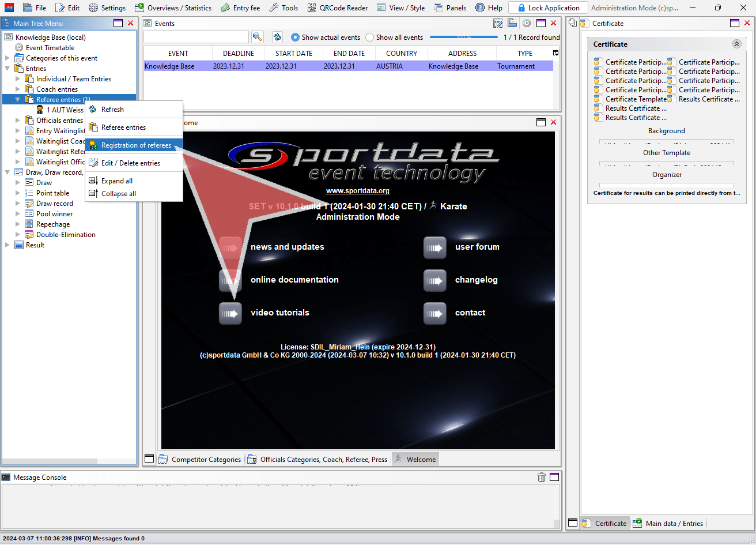Select 'Show all events' radio button

[370, 37]
